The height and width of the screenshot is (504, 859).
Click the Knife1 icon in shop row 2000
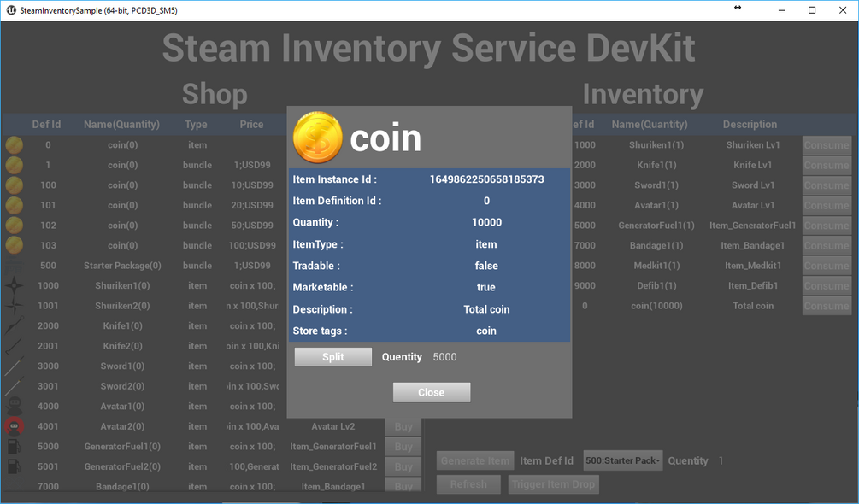click(15, 325)
